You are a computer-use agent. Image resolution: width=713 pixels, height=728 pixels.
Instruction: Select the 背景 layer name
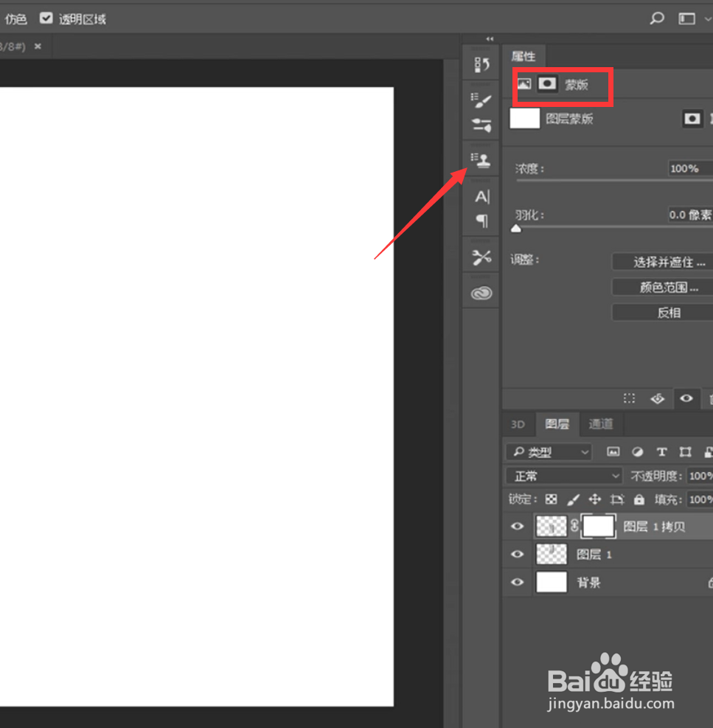click(588, 582)
